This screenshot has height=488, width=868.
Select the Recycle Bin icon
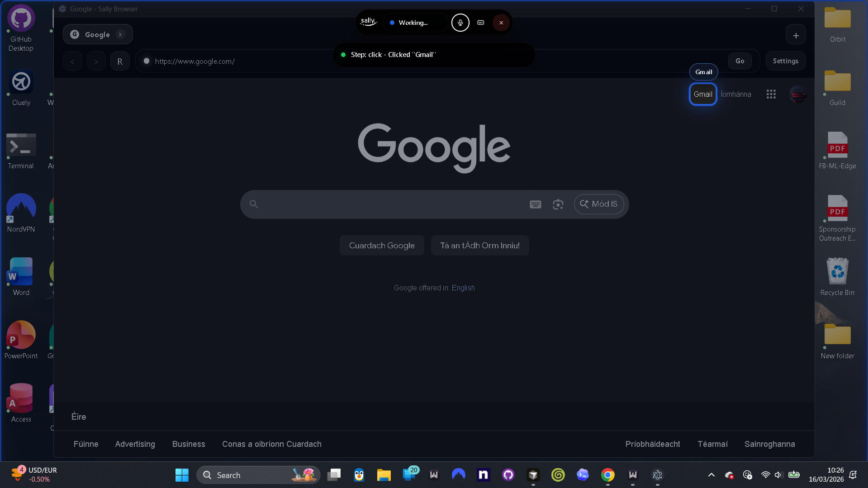point(838,277)
